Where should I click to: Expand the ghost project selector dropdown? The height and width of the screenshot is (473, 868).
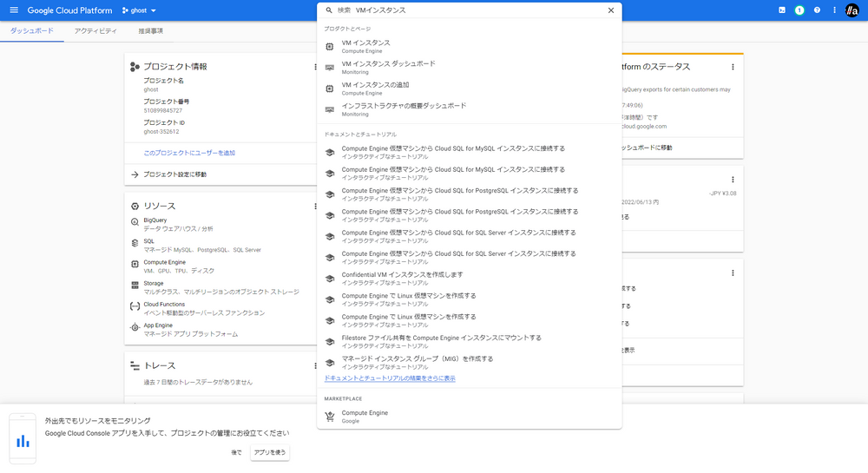point(140,10)
